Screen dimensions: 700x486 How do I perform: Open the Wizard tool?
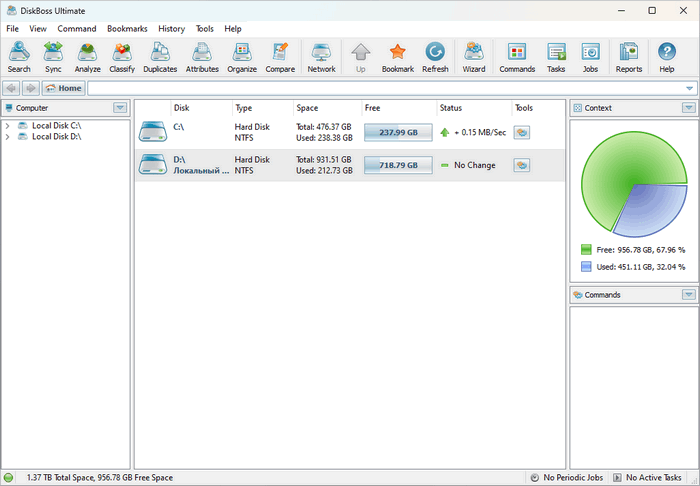(x=474, y=57)
